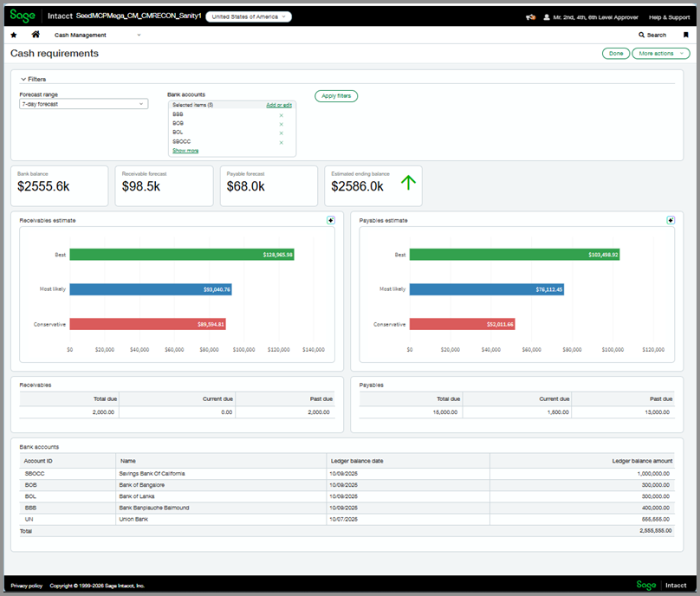Remove BOB from selected bank accounts
The width and height of the screenshot is (700, 596).
tap(282, 123)
